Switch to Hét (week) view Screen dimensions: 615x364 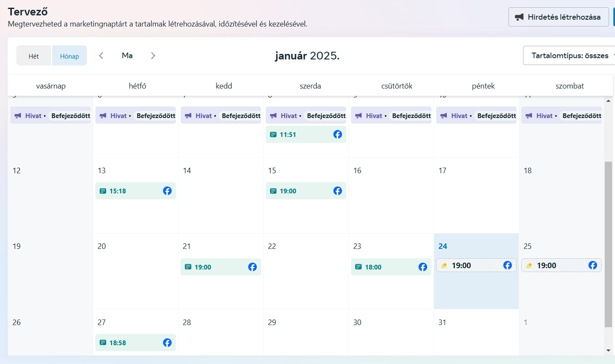pyautogui.click(x=34, y=56)
